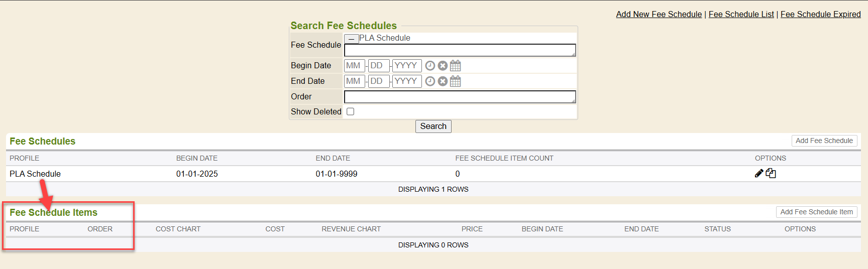Copy PLA Schedule using the duplicate icon
868x269 pixels.
pos(771,174)
